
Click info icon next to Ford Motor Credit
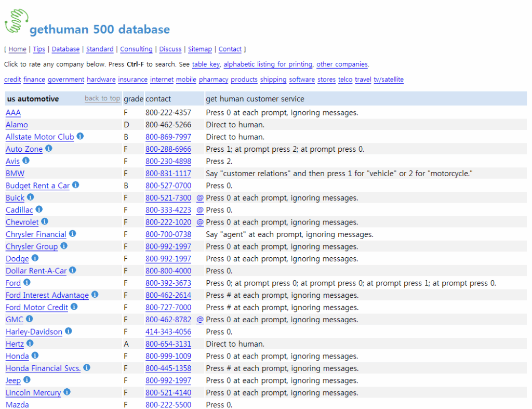click(74, 307)
